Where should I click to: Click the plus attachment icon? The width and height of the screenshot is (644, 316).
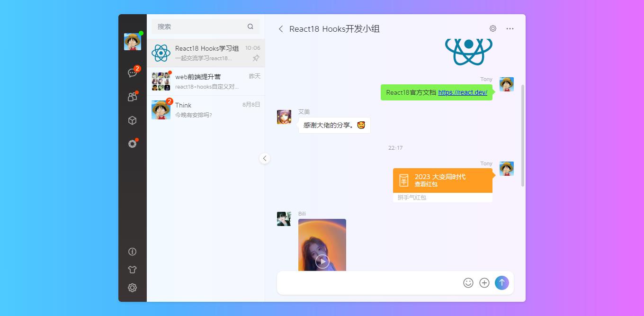click(484, 283)
